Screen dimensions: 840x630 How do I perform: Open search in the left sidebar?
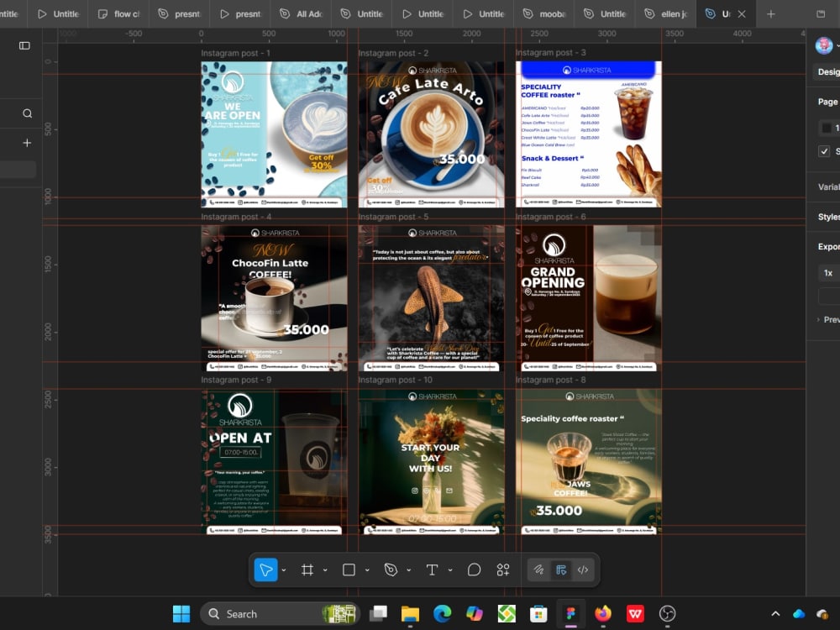(x=28, y=113)
